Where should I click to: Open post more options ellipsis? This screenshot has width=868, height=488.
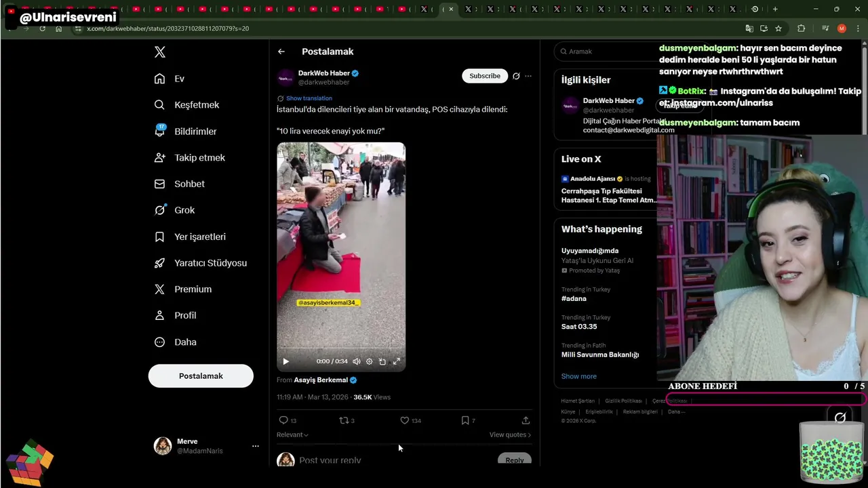tap(528, 76)
